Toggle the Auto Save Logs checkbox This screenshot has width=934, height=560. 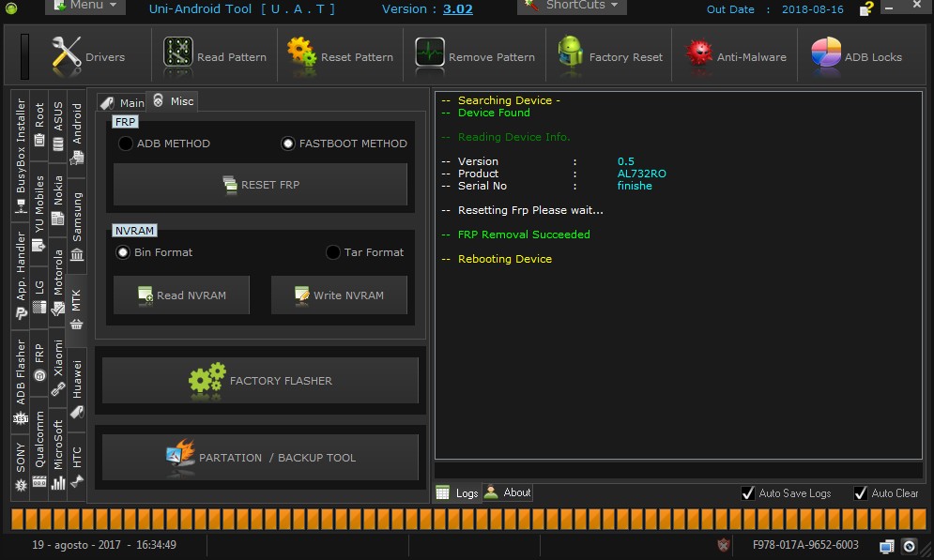748,492
